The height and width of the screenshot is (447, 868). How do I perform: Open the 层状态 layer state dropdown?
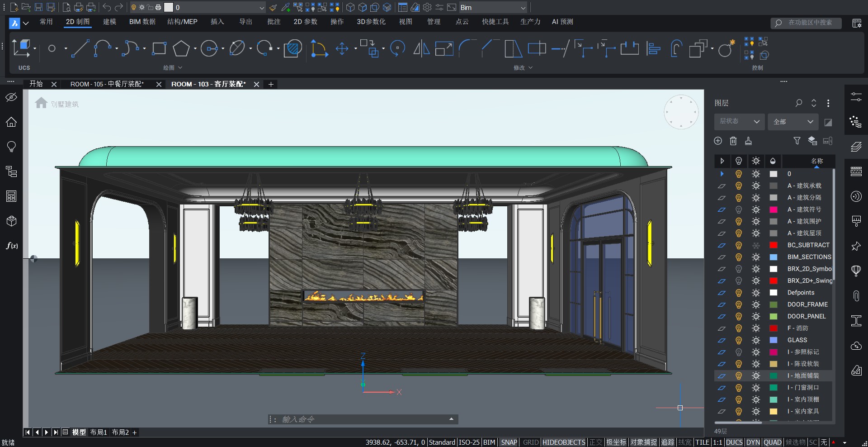pyautogui.click(x=739, y=122)
